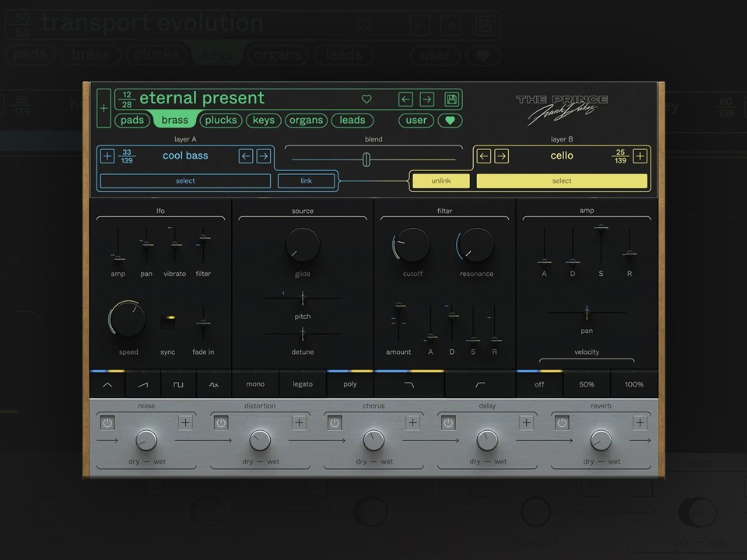
Task: Save the eternal present preset
Action: [451, 99]
